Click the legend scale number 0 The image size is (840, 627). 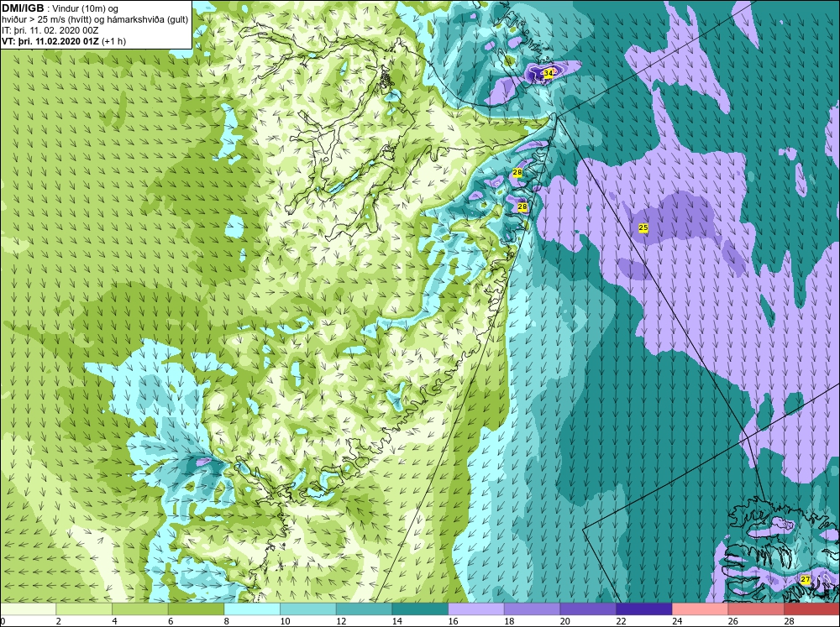(3, 621)
